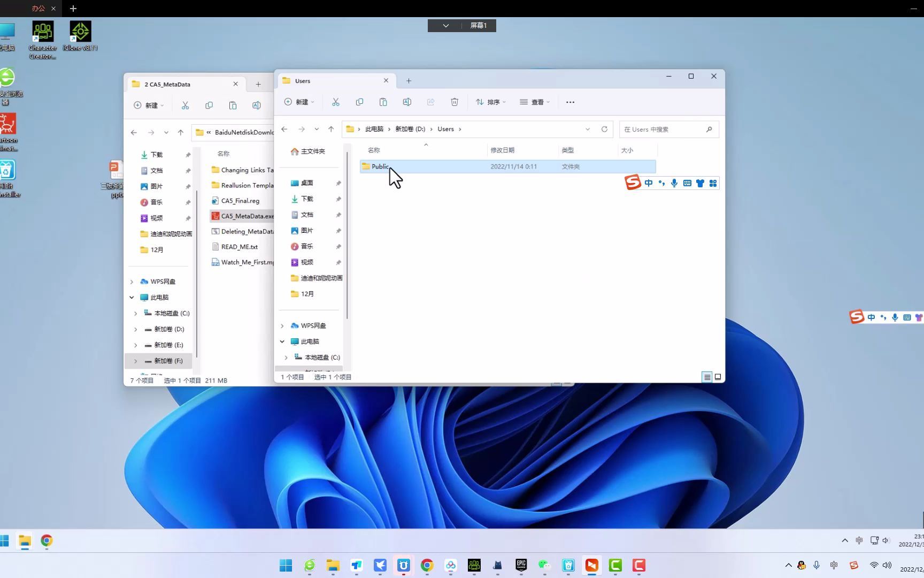This screenshot has height=578, width=924.
Task: Click the Sogou soft keyboard icon in Users window
Action: [687, 183]
